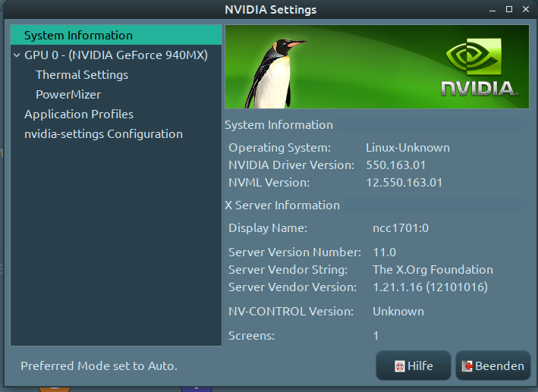
Task: Open Application Profiles
Action: tap(79, 114)
